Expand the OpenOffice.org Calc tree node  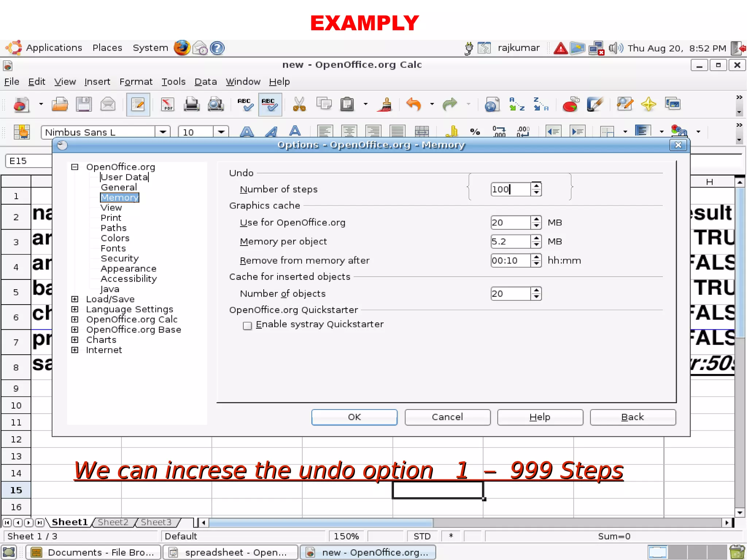tap(75, 320)
